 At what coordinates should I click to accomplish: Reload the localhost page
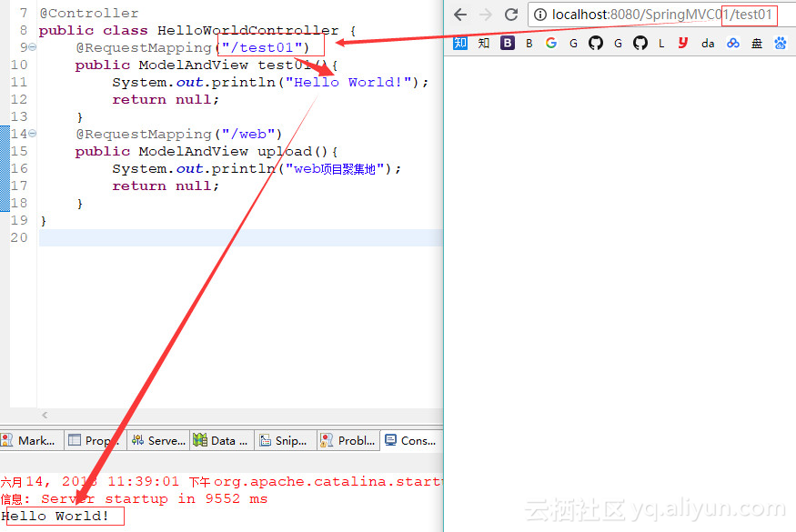click(x=511, y=15)
